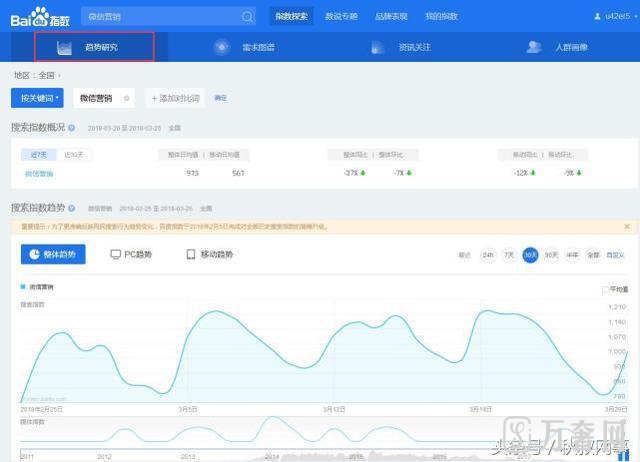Image resolution: width=640 pixels, height=462 pixels.
Task: Click the 自定义 custom range link
Action: [615, 255]
